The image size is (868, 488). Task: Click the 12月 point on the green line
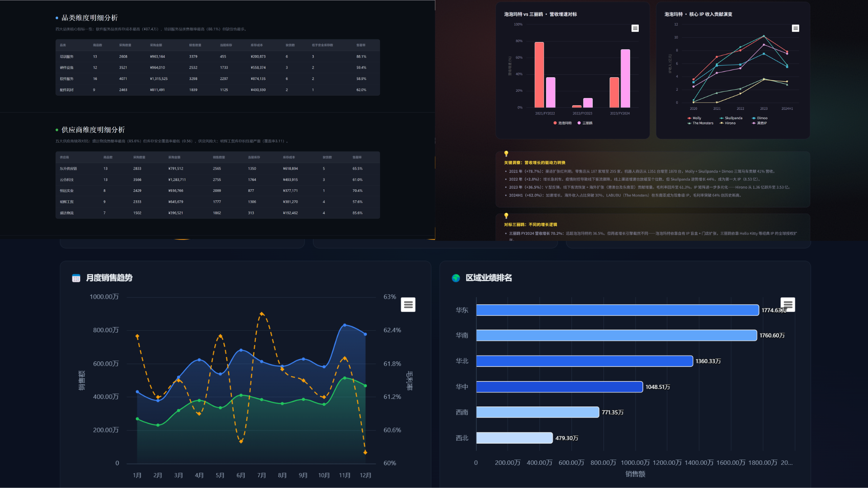pos(365,386)
